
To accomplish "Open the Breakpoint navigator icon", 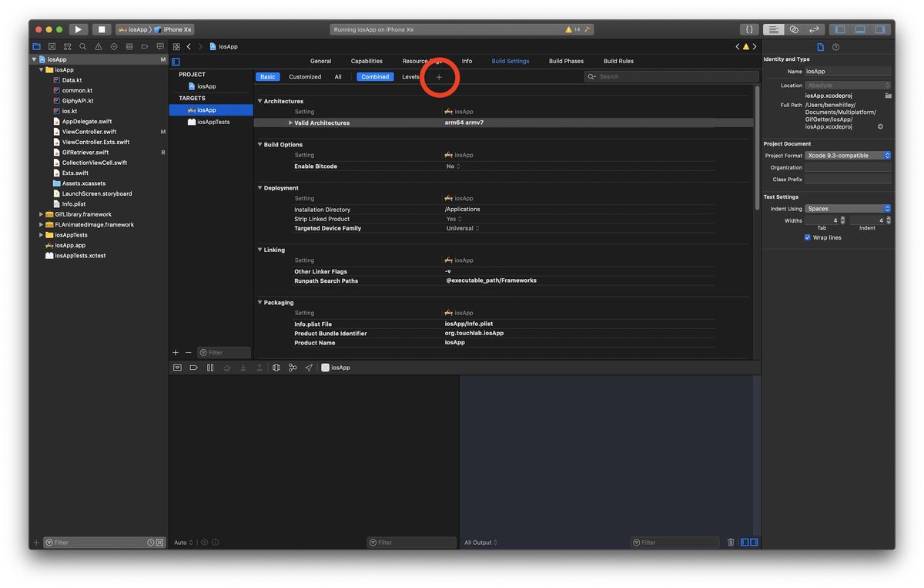I will pos(145,46).
